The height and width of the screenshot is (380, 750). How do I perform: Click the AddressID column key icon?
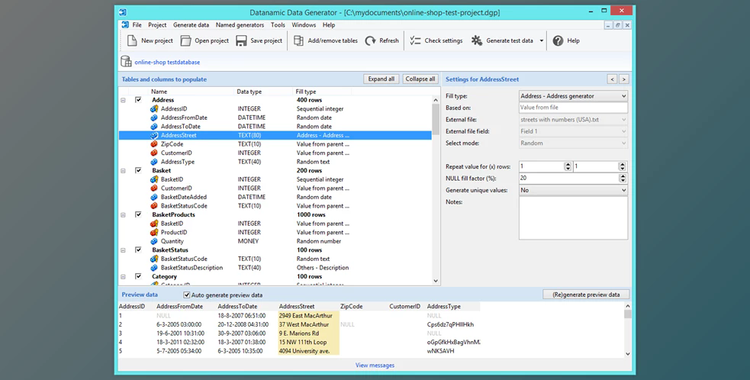click(154, 109)
